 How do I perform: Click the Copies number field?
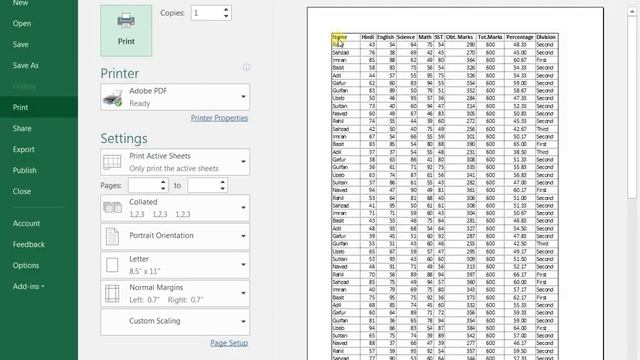click(207, 13)
